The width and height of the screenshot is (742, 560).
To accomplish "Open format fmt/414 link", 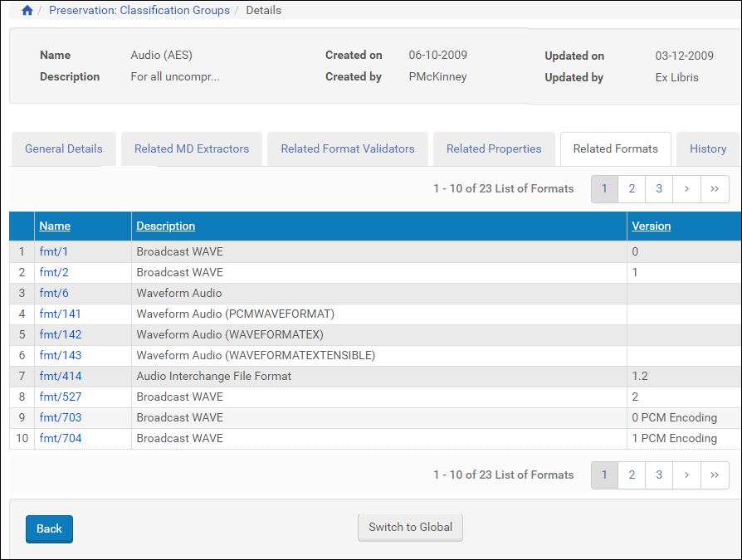I will [x=61, y=376].
